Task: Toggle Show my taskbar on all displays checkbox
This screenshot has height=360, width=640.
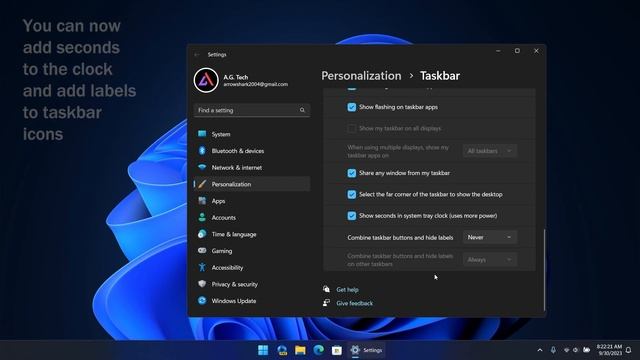Action: tap(351, 128)
